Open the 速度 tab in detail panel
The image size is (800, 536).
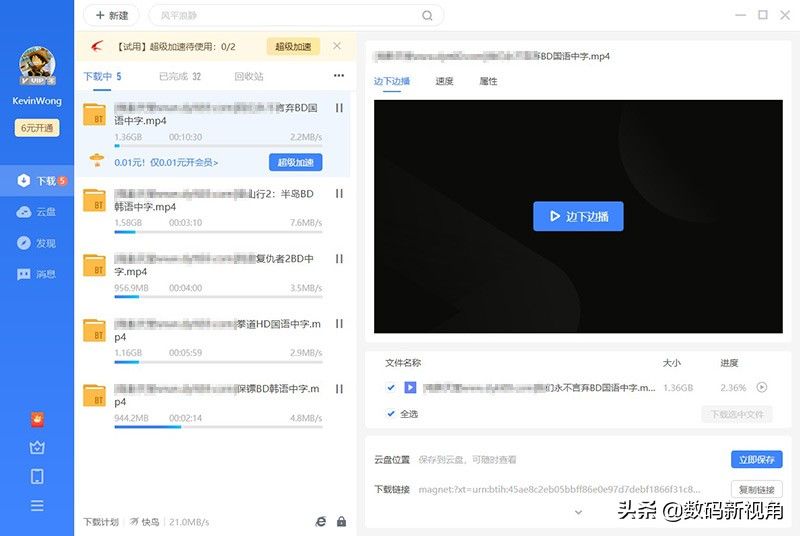[444, 81]
